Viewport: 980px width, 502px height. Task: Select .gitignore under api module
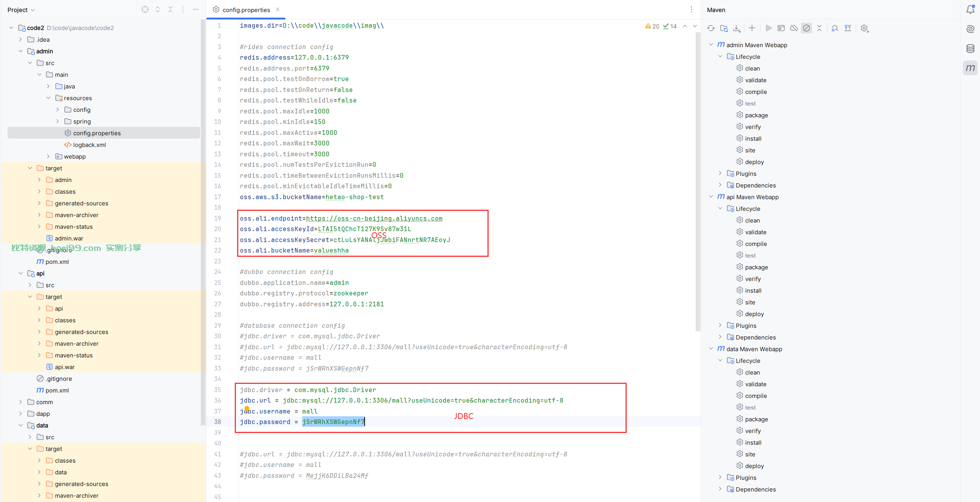[x=58, y=378]
